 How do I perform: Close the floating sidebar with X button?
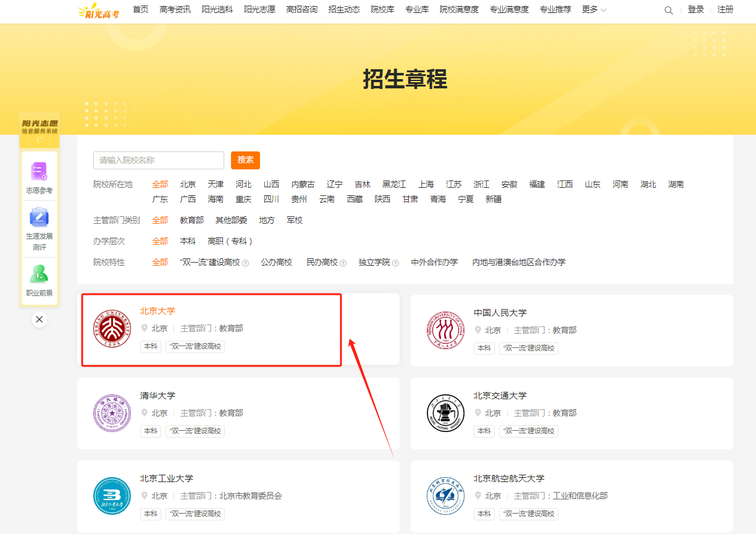(x=39, y=319)
